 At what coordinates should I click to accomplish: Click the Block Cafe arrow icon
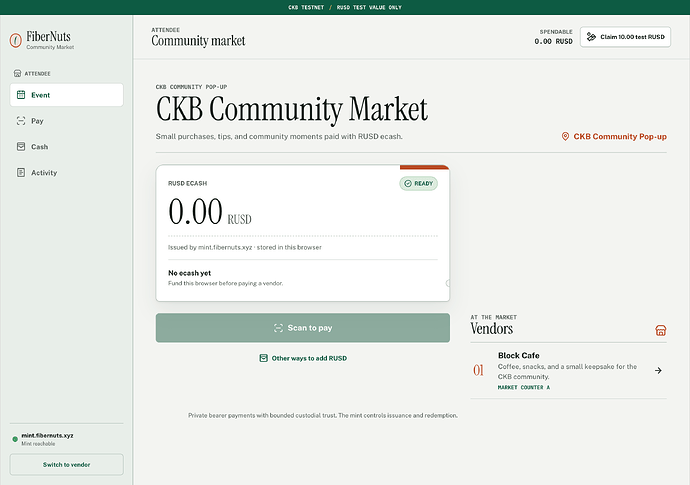[x=658, y=371]
